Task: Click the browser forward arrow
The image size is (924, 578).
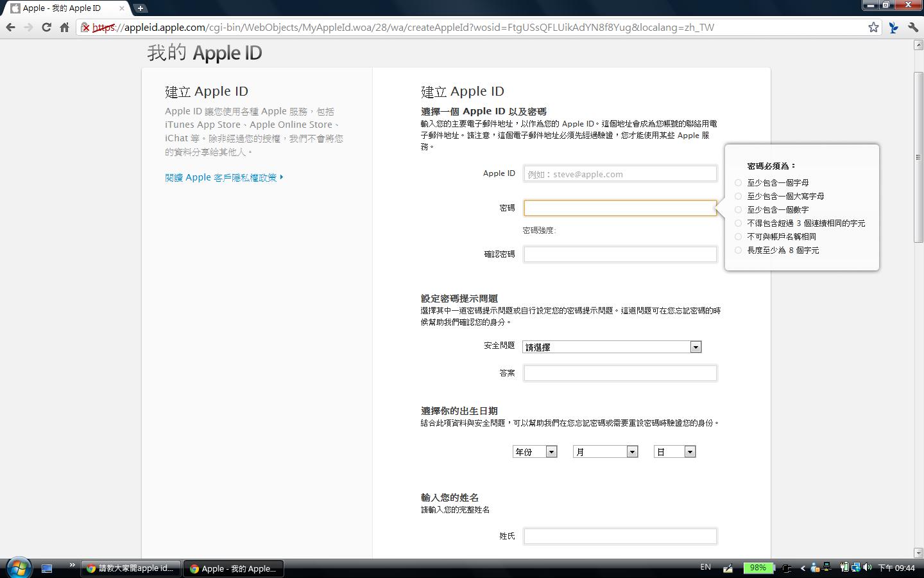Action: pos(28,27)
